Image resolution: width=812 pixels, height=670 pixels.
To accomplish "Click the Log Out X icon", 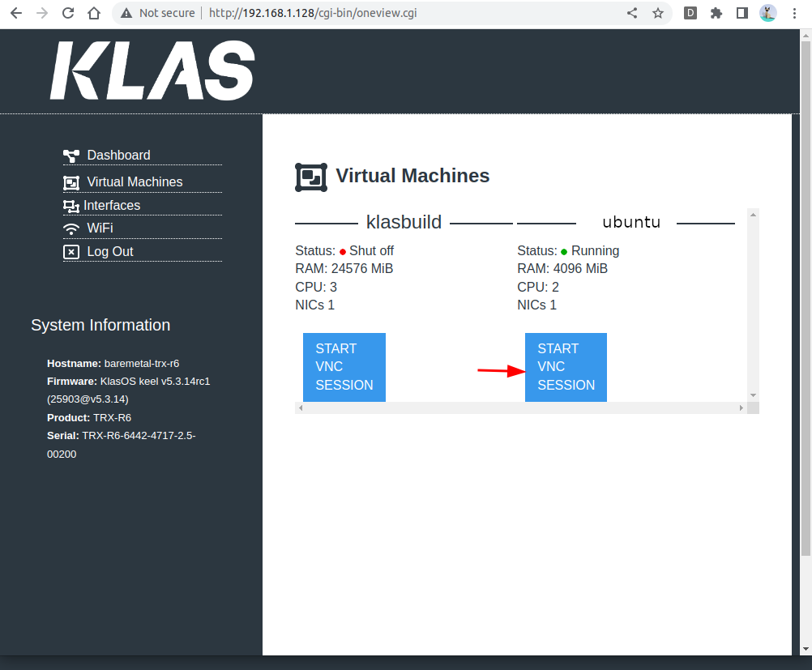I will 71,252.
